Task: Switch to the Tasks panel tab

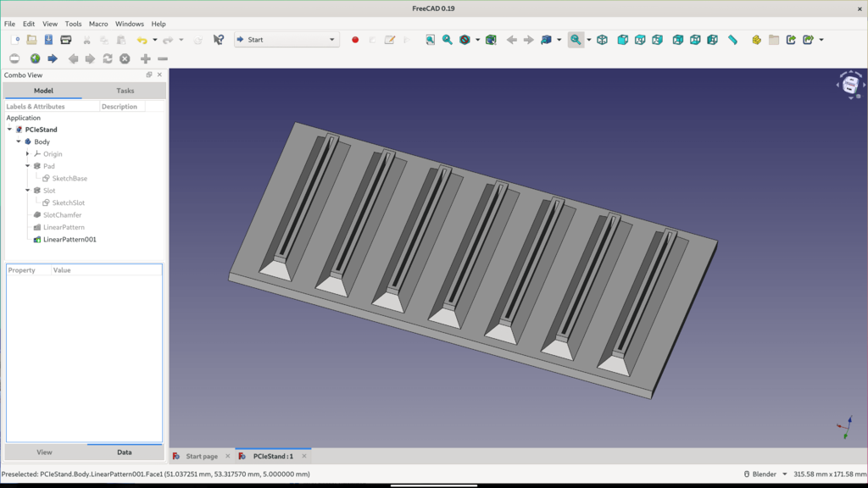Action: 125,91
